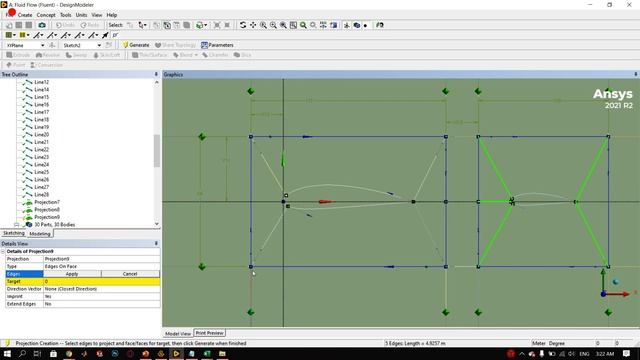This screenshot has width=640, height=360.
Task: Apply the Edges selection
Action: 72,274
